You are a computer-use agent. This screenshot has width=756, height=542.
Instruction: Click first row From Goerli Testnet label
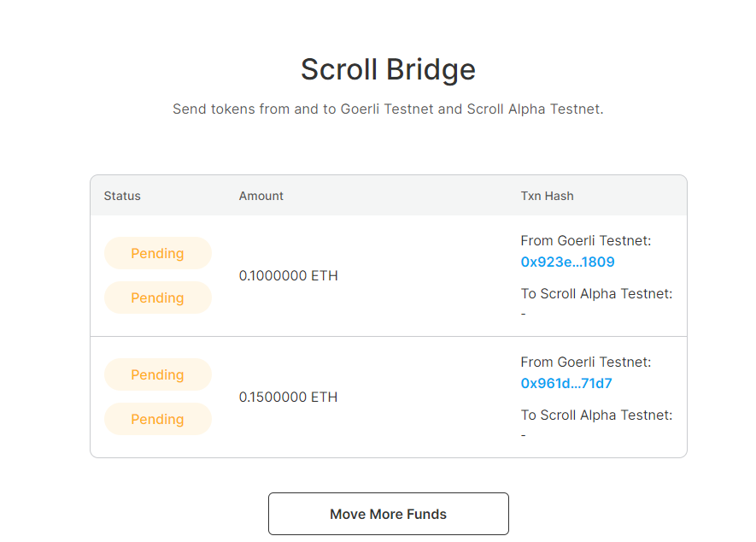pos(586,240)
